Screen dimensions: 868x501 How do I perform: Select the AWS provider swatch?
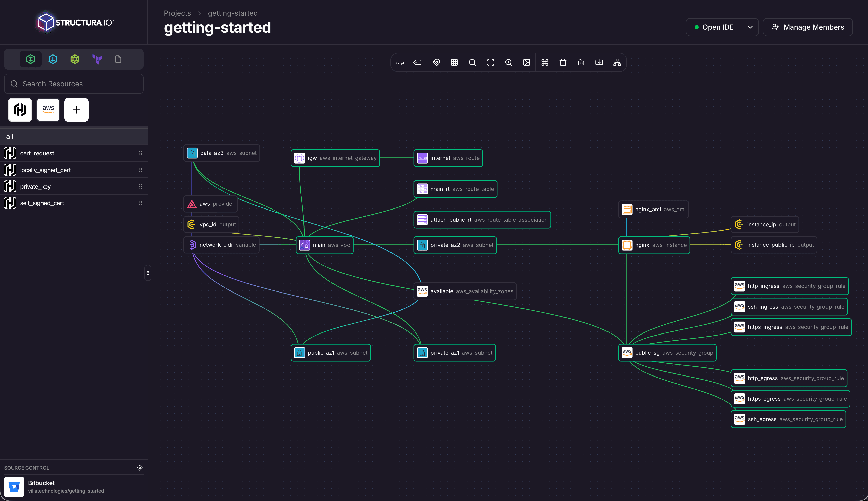coord(48,110)
